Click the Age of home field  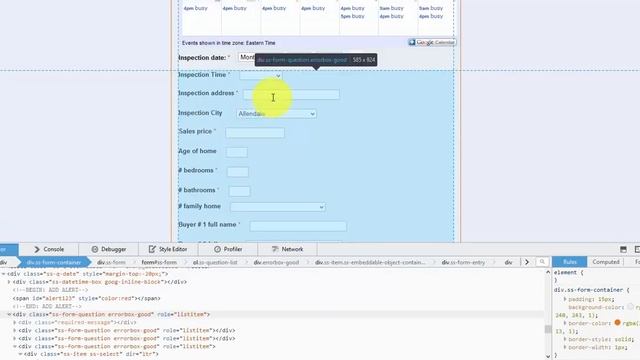pos(237,152)
